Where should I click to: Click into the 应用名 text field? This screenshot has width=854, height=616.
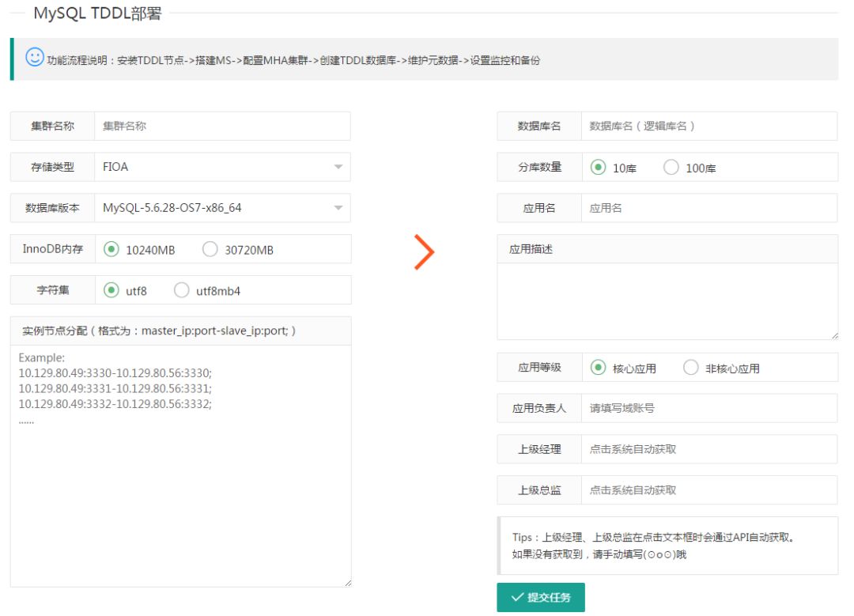point(709,208)
